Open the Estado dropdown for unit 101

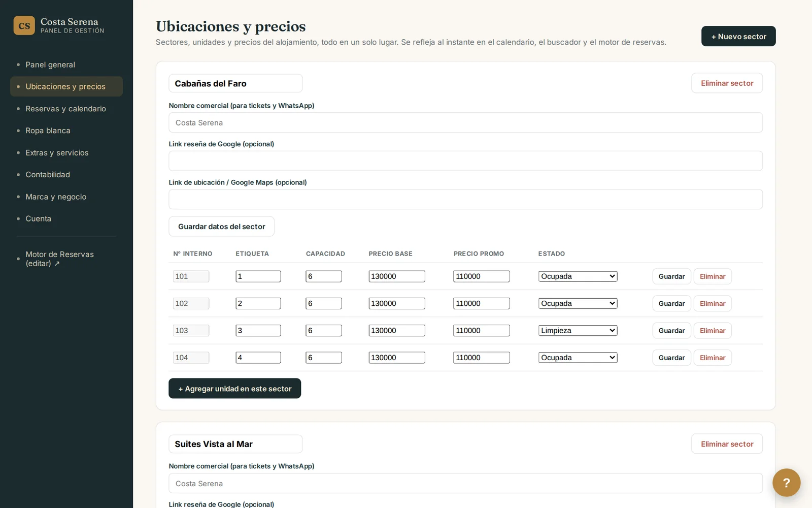pyautogui.click(x=578, y=276)
